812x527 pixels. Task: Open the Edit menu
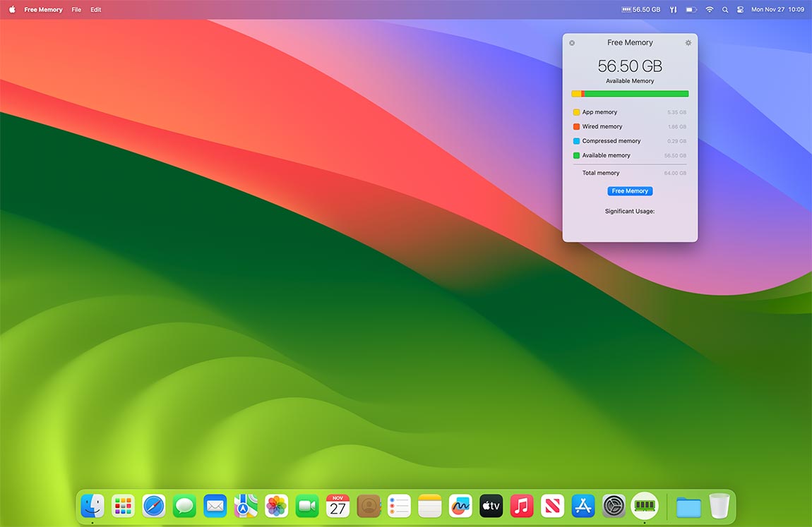95,9
